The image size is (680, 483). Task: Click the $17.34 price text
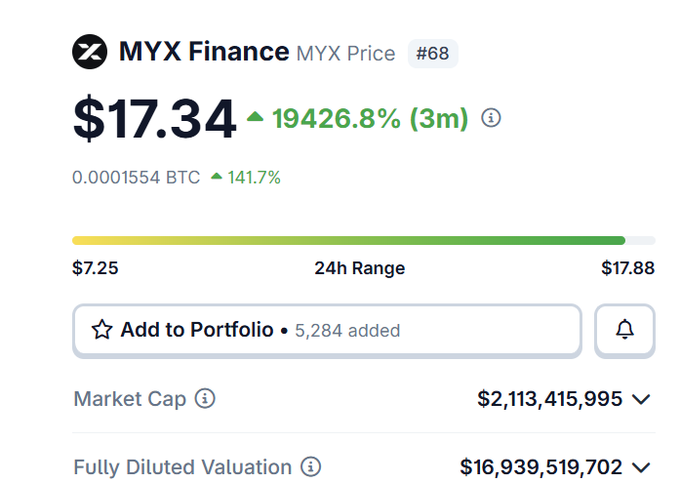point(155,118)
